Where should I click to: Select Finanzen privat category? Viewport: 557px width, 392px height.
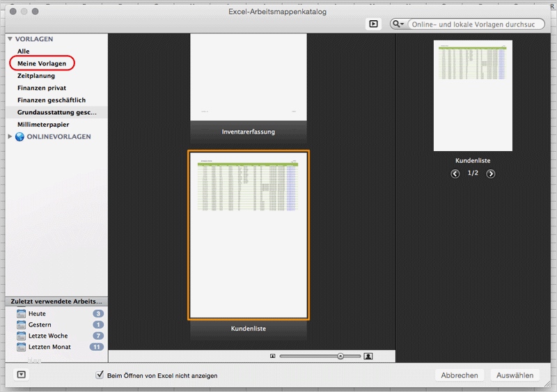tap(42, 88)
